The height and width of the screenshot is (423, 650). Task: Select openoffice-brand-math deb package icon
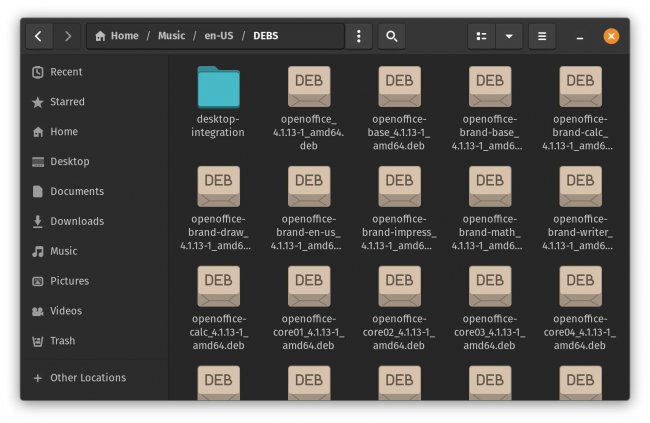point(490,187)
